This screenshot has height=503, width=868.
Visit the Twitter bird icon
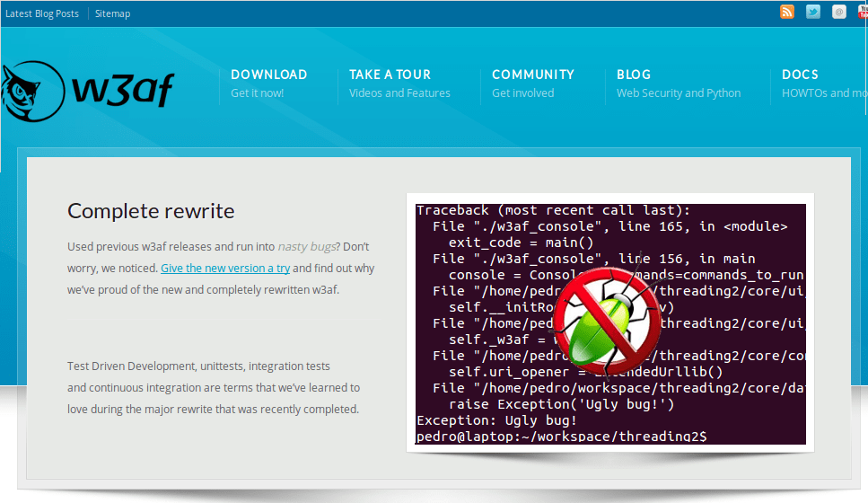[812, 12]
